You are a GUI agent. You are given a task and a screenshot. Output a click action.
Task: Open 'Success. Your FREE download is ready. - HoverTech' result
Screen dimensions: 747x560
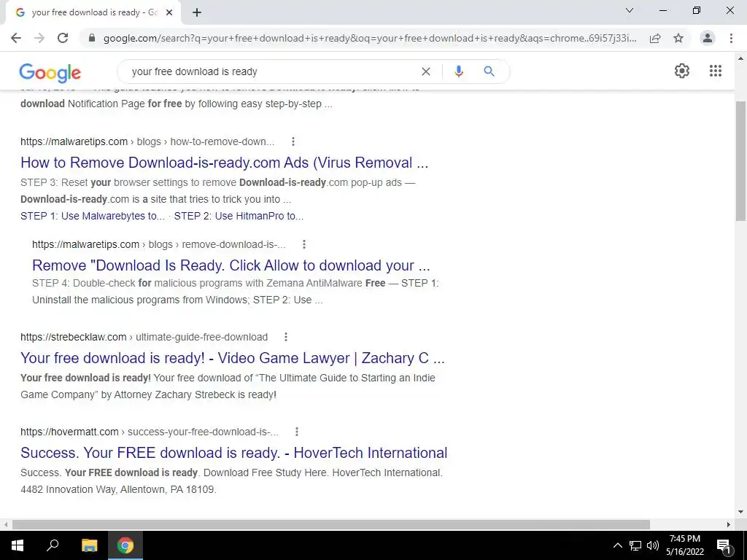pyautogui.click(x=234, y=453)
